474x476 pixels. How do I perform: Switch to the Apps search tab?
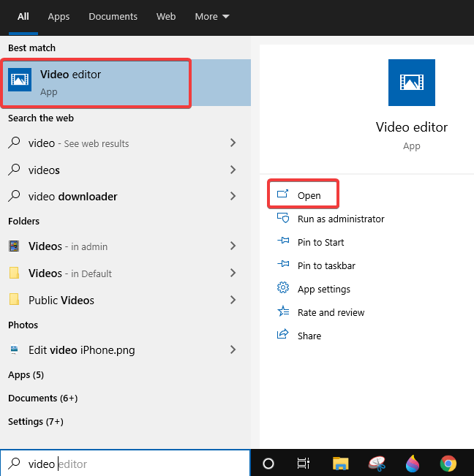(x=59, y=16)
